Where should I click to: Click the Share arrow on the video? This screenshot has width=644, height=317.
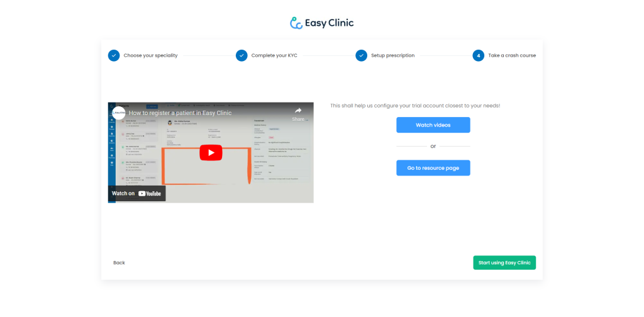click(x=298, y=111)
